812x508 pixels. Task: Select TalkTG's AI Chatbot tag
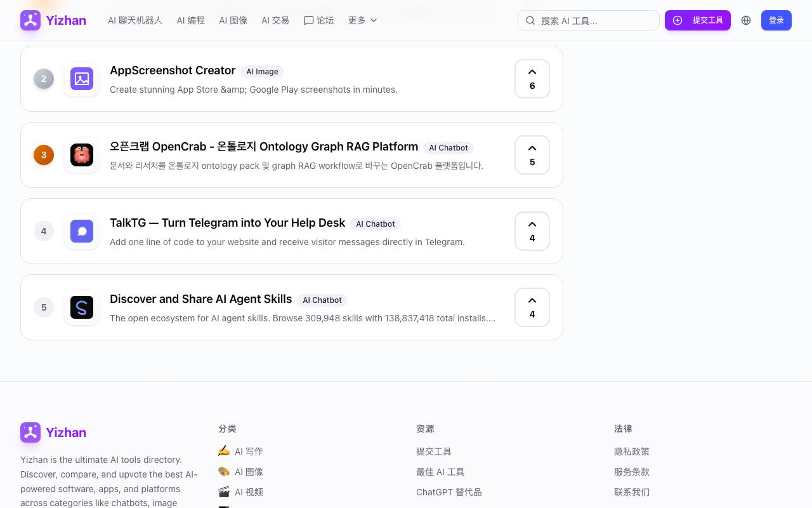click(x=376, y=224)
